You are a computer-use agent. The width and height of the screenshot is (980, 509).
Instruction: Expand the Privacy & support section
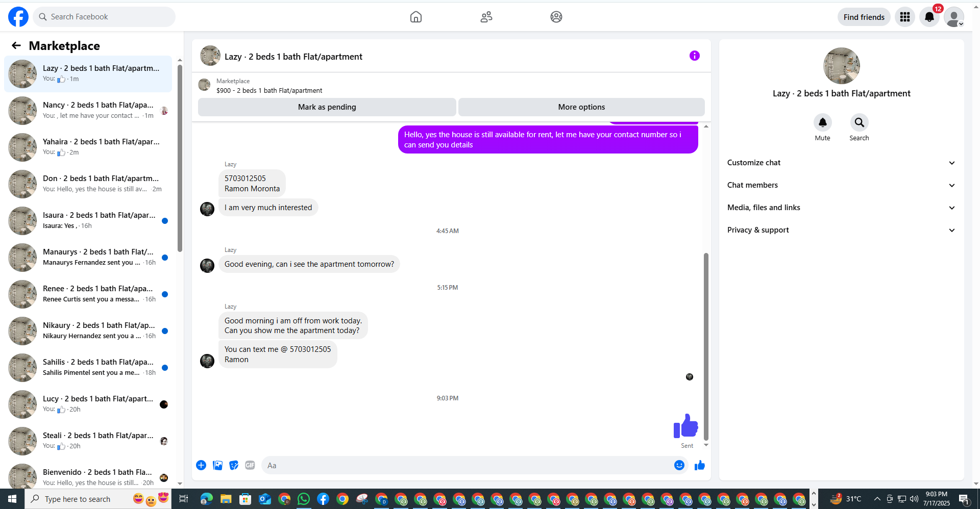click(x=842, y=230)
